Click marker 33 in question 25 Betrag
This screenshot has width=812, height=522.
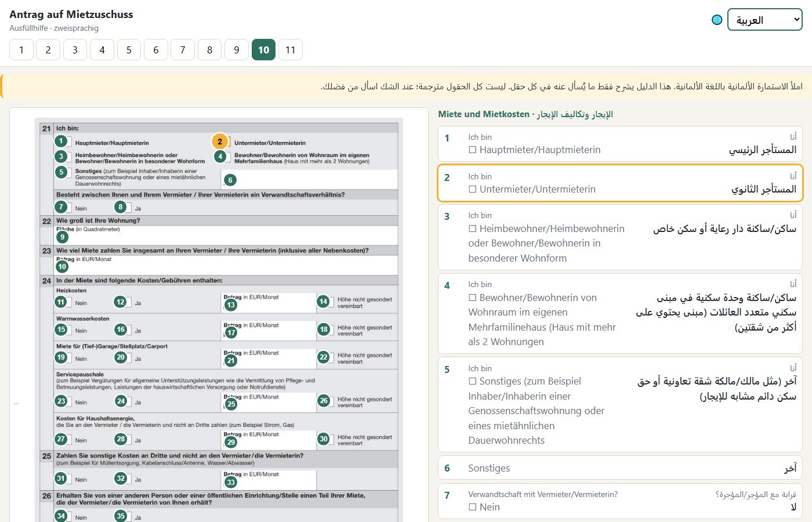[231, 482]
